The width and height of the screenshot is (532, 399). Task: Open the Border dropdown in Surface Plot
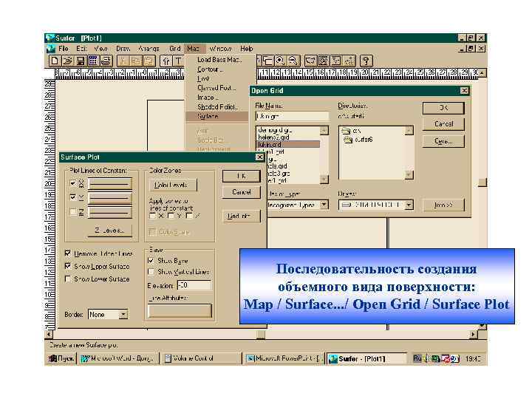123,315
